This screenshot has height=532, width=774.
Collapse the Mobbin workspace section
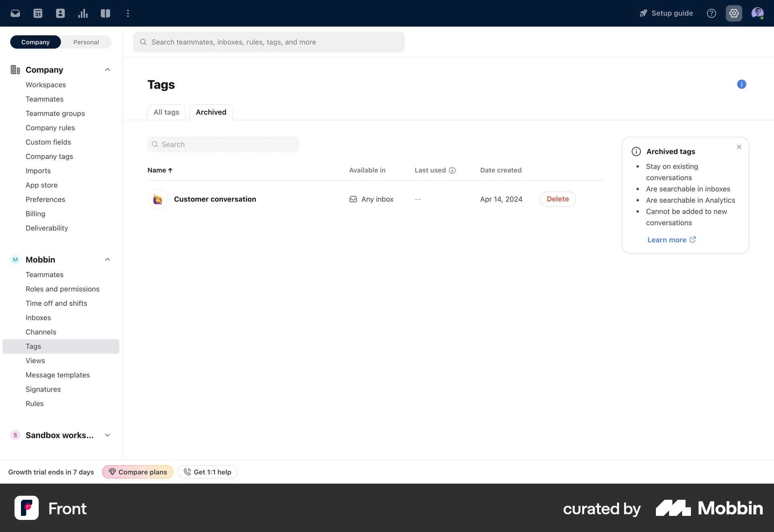point(107,260)
